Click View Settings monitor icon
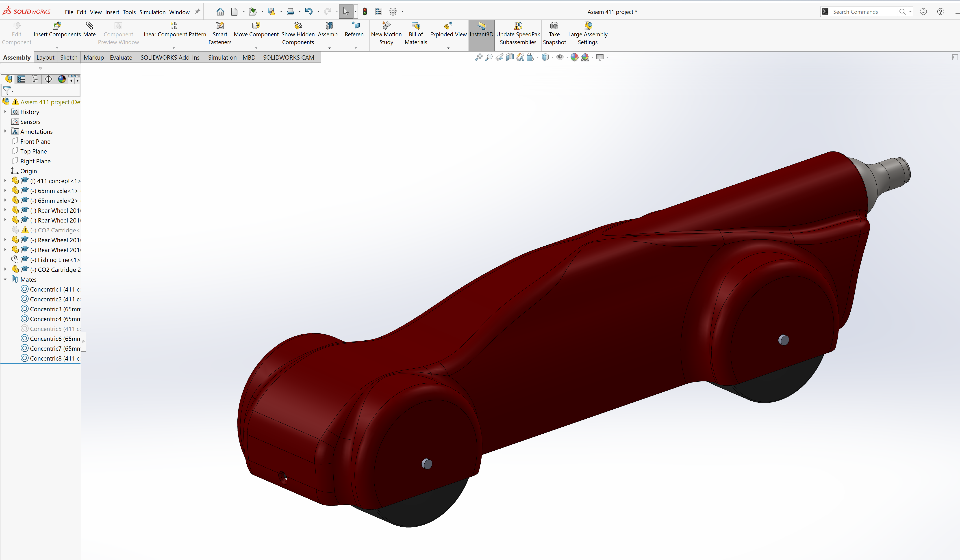This screenshot has height=560, width=960. click(600, 57)
